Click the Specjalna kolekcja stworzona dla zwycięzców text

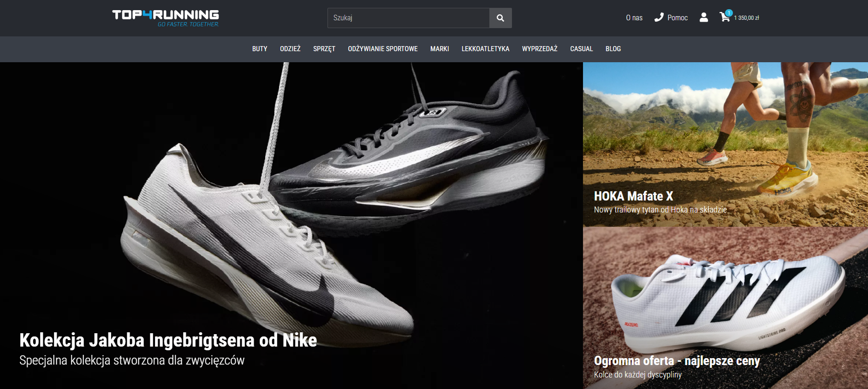(132, 360)
